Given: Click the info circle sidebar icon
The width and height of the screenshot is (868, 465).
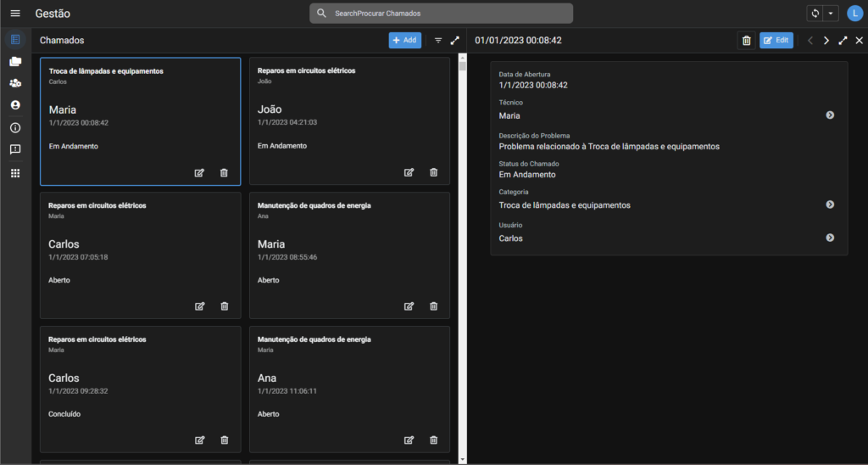Looking at the screenshot, I should (15, 127).
